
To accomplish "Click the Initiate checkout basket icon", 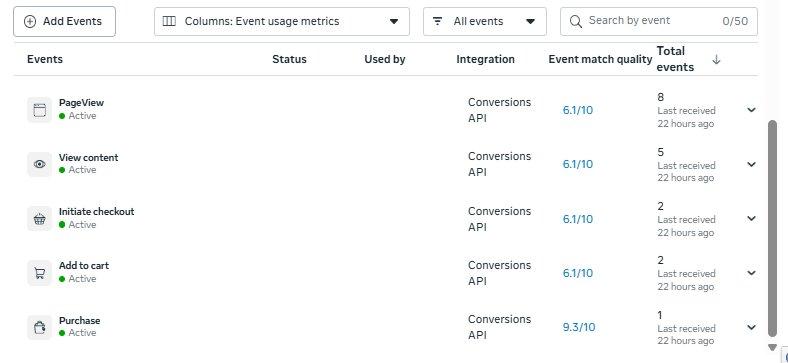I will click(39, 219).
